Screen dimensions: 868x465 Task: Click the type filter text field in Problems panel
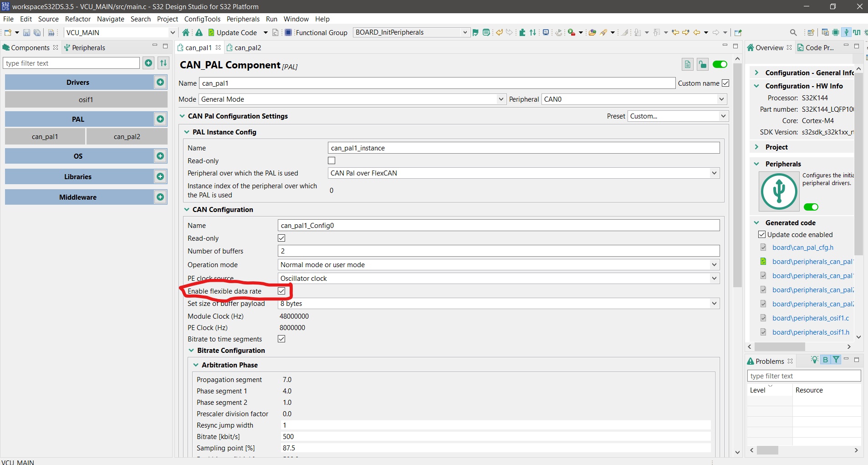pos(803,376)
